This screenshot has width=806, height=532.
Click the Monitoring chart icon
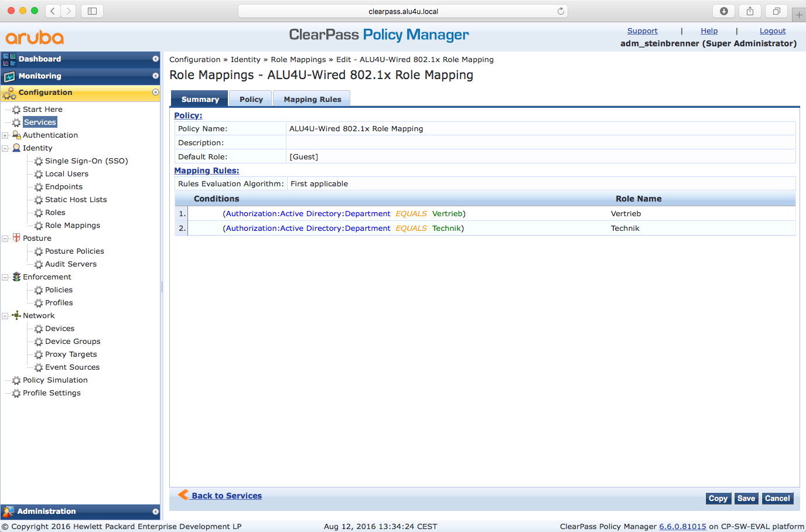click(x=9, y=76)
